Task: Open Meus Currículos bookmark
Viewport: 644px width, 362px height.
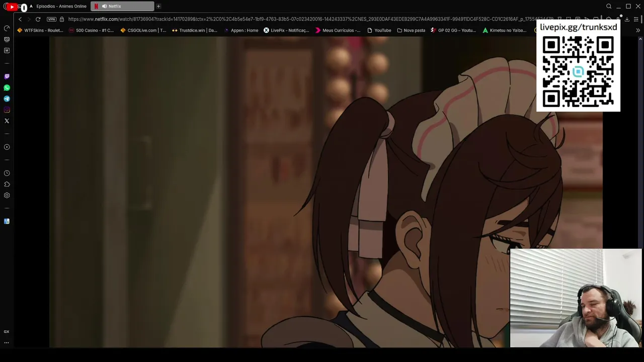Action: pyautogui.click(x=338, y=30)
